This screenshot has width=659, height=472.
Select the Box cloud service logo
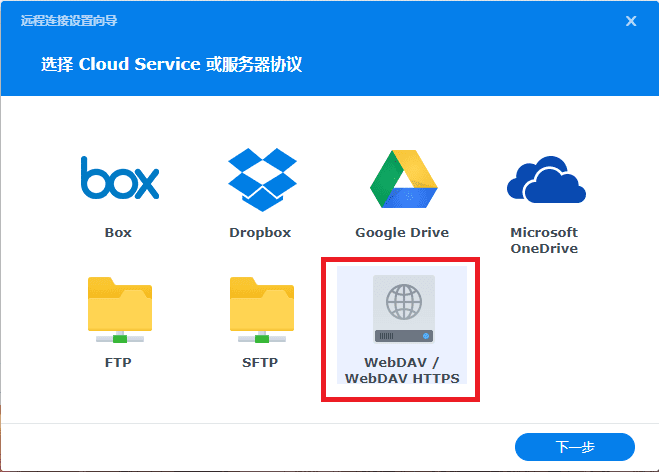point(119,178)
